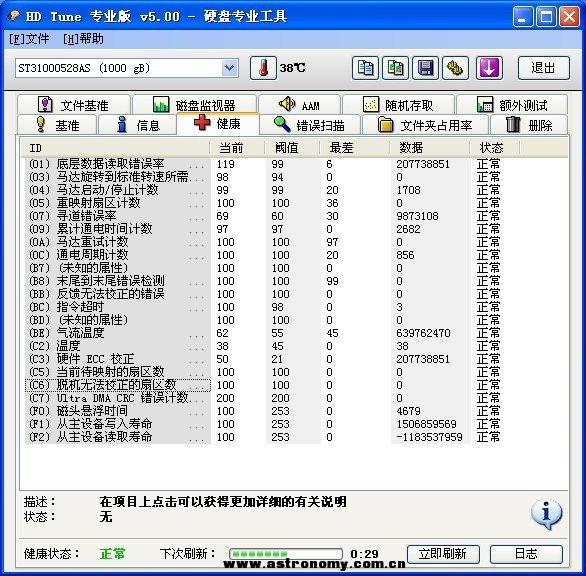Switch to the 基准 tab

coord(57,125)
